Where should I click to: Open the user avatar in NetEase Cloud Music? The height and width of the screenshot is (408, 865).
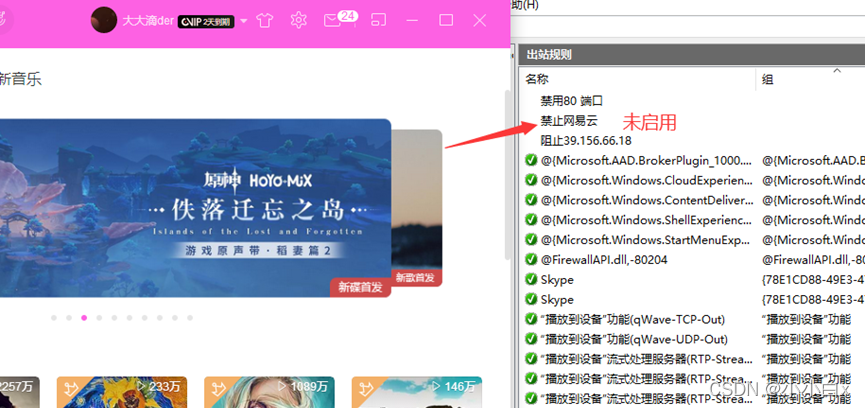coord(104,20)
